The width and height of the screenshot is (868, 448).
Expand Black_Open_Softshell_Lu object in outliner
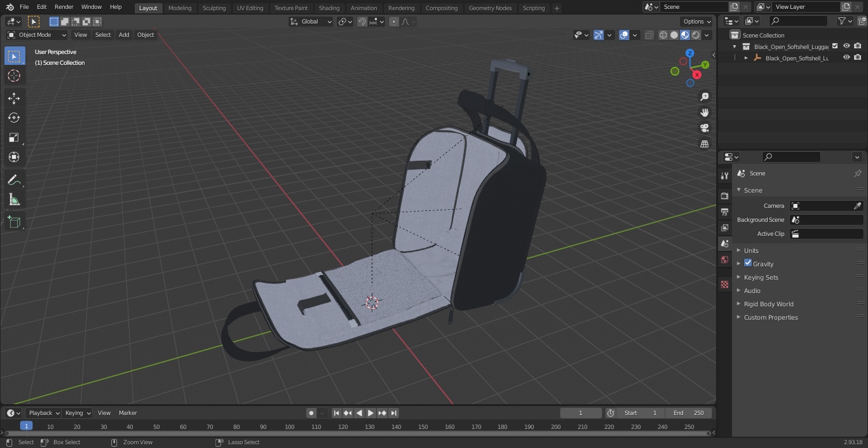[x=746, y=58]
